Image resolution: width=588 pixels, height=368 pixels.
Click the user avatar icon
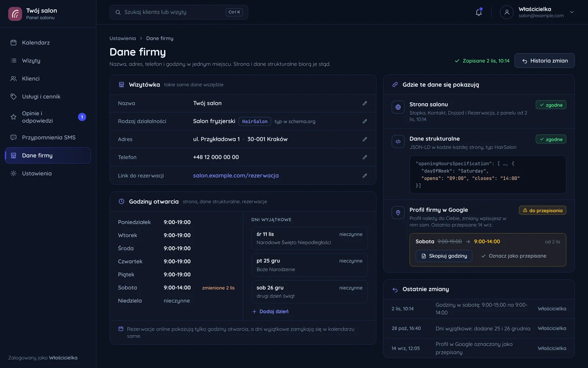506,12
